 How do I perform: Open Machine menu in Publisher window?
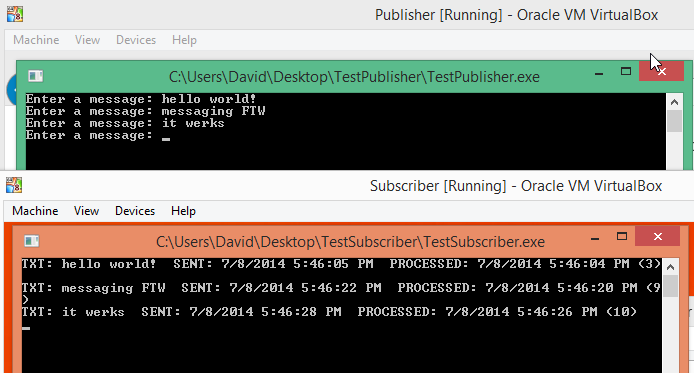coord(36,40)
